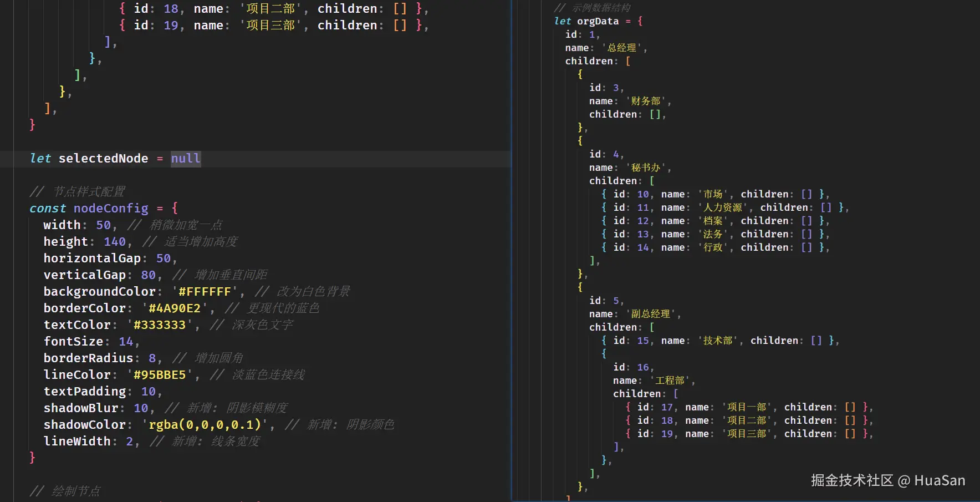
Task: Click the fontSize property name
Action: [x=74, y=342]
